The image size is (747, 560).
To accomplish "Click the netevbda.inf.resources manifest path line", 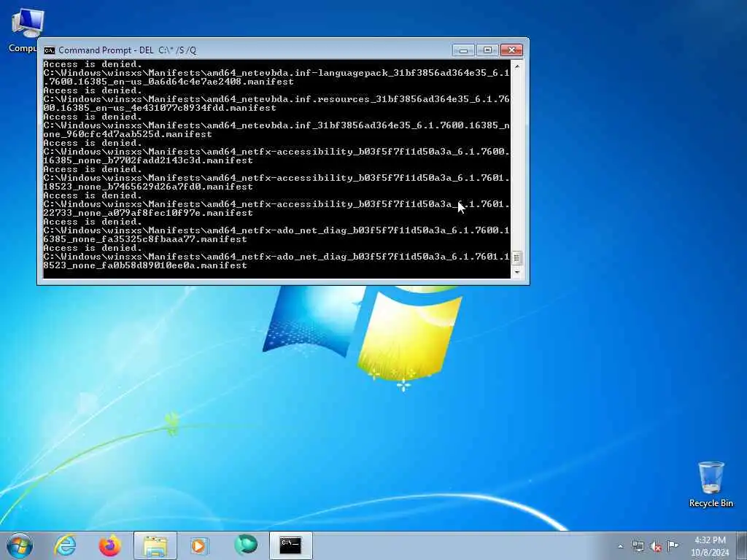I will pyautogui.click(x=276, y=99).
